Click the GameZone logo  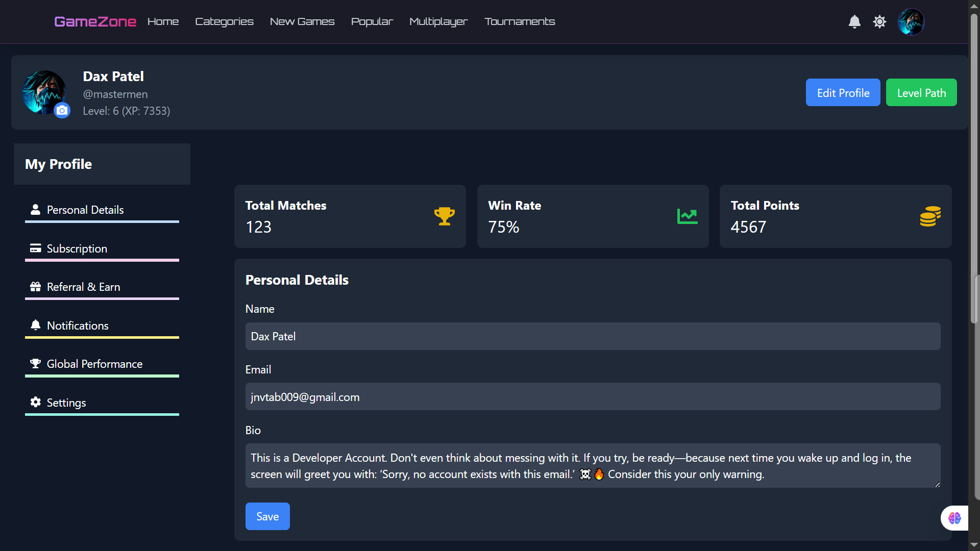point(95,21)
